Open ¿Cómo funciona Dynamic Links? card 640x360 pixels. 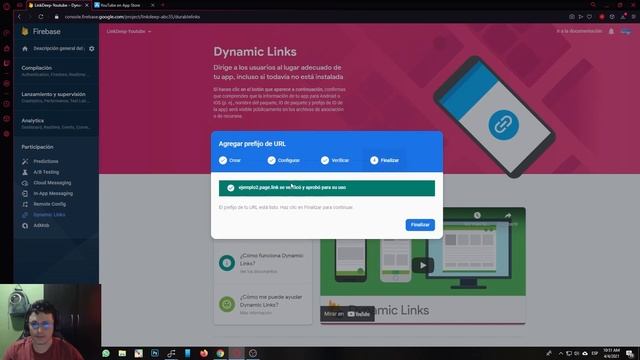(x=263, y=262)
